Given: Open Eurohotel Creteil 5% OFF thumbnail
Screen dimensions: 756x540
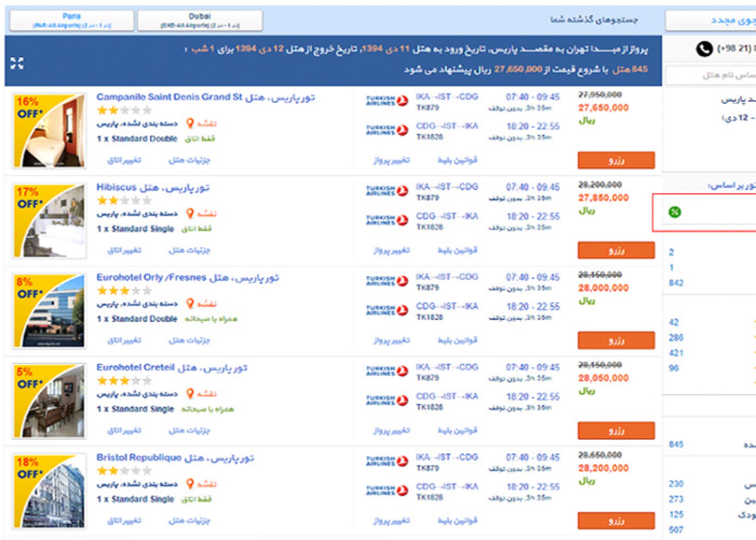Looking at the screenshot, I should [x=49, y=401].
